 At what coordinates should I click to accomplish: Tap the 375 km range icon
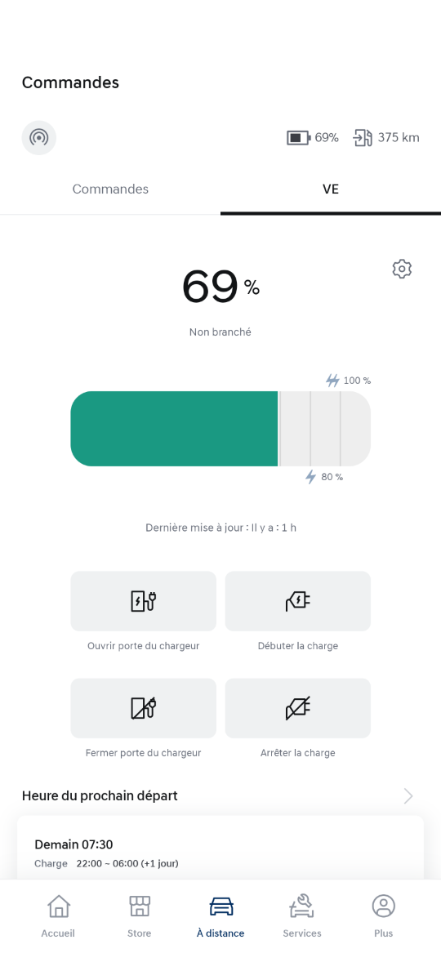tap(363, 137)
